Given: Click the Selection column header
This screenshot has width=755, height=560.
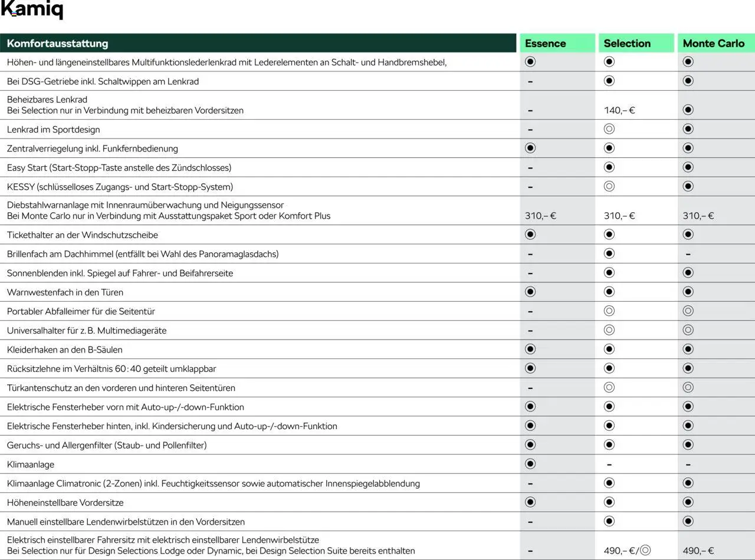Looking at the screenshot, I should (627, 43).
